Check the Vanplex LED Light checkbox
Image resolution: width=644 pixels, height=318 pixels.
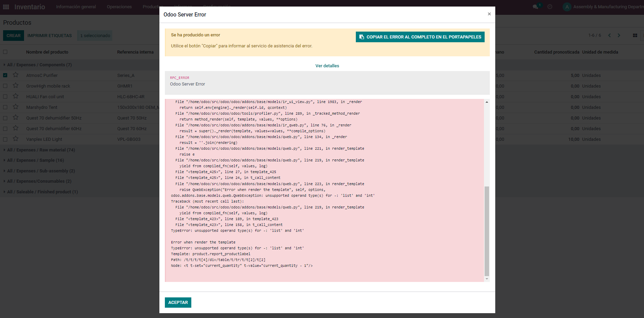tap(5, 139)
